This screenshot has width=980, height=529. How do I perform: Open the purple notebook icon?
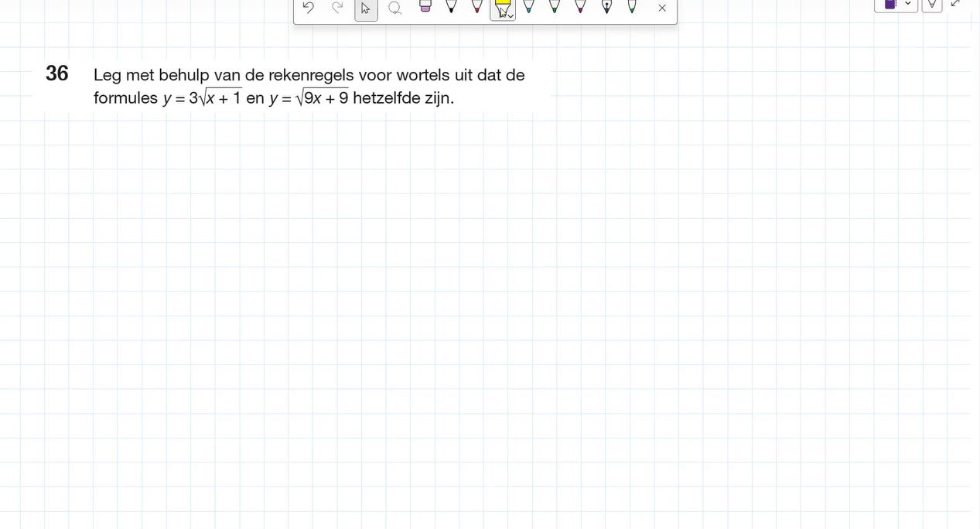pos(890,4)
